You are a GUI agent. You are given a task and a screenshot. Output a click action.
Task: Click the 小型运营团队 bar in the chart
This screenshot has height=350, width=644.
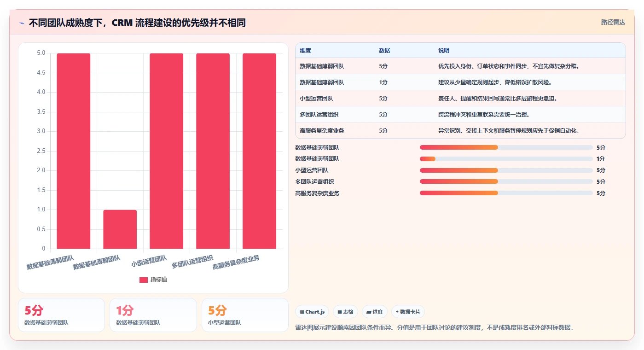166,151
